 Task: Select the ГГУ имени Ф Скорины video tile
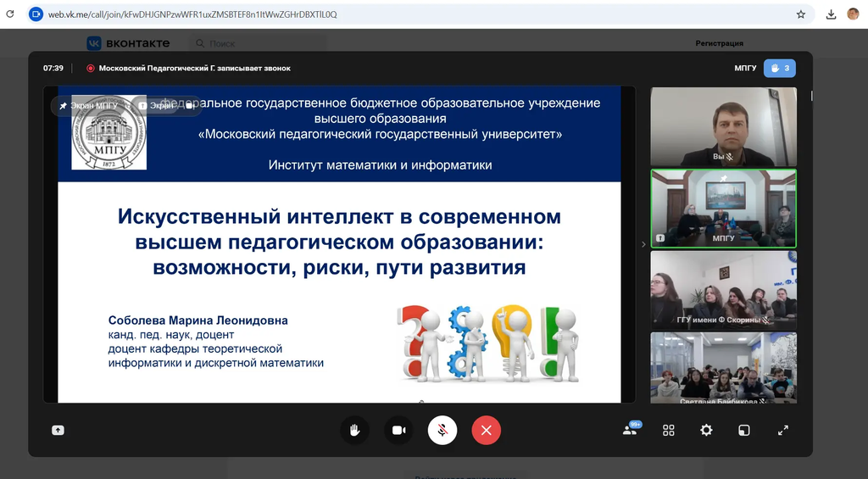click(723, 288)
